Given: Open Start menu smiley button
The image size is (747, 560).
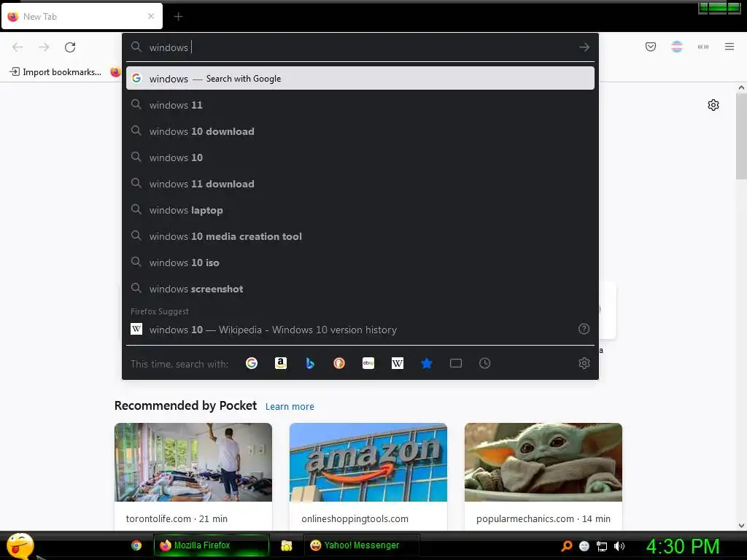Looking at the screenshot, I should click(20, 545).
